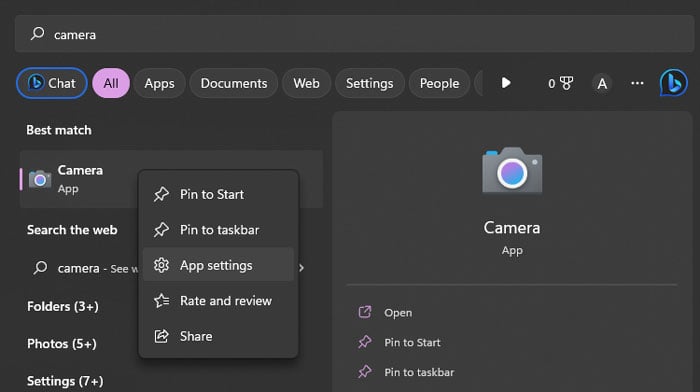Show more filters with the arrow button
Viewport: 700px width, 392px height.
point(506,83)
